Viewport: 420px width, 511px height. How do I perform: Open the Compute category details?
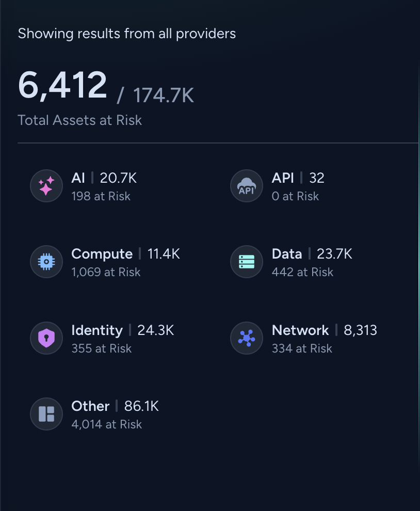tap(102, 254)
